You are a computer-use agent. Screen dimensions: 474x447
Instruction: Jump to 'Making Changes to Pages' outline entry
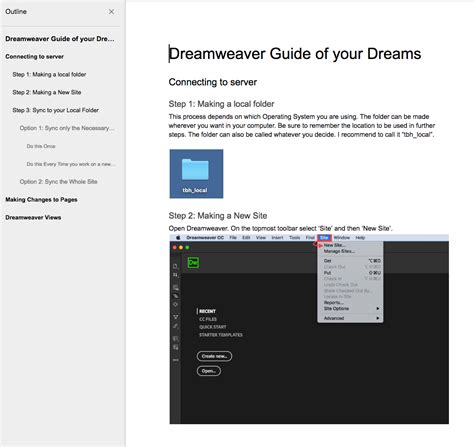(x=41, y=200)
